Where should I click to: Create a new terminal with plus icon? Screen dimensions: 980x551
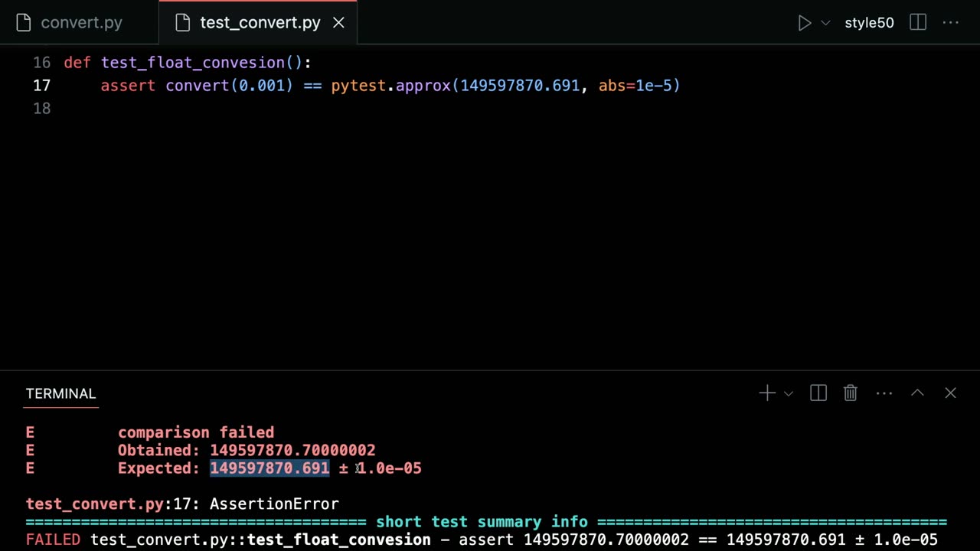766,393
